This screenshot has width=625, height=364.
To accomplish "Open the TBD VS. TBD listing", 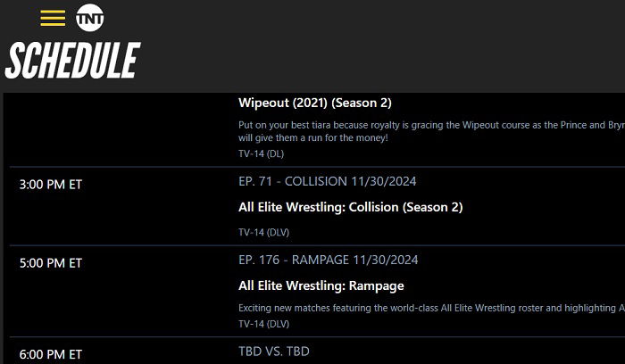I will [x=274, y=352].
